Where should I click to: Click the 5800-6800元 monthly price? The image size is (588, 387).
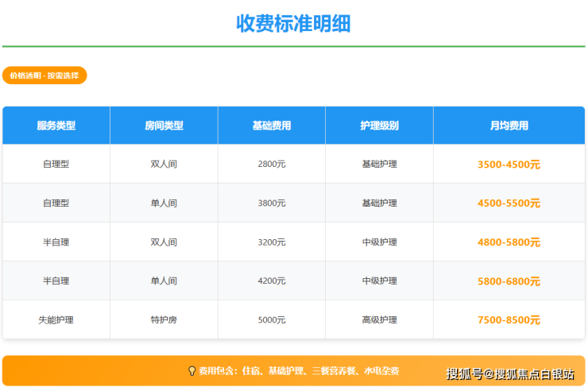[509, 281]
